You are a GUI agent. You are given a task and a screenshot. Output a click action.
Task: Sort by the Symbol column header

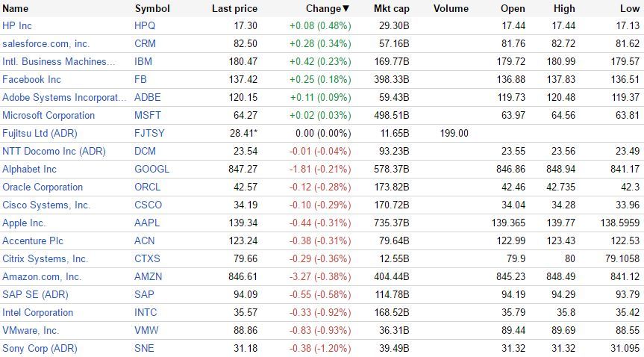152,9
